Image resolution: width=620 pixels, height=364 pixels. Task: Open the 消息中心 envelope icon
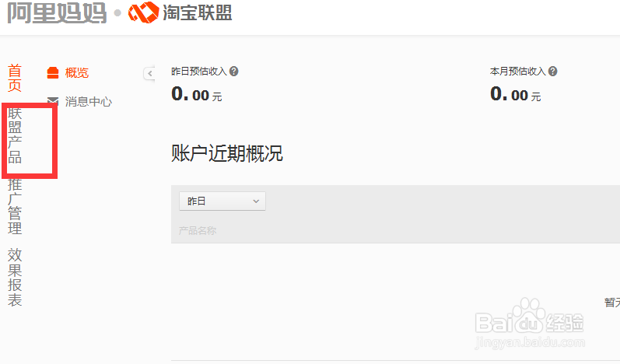coord(53,101)
